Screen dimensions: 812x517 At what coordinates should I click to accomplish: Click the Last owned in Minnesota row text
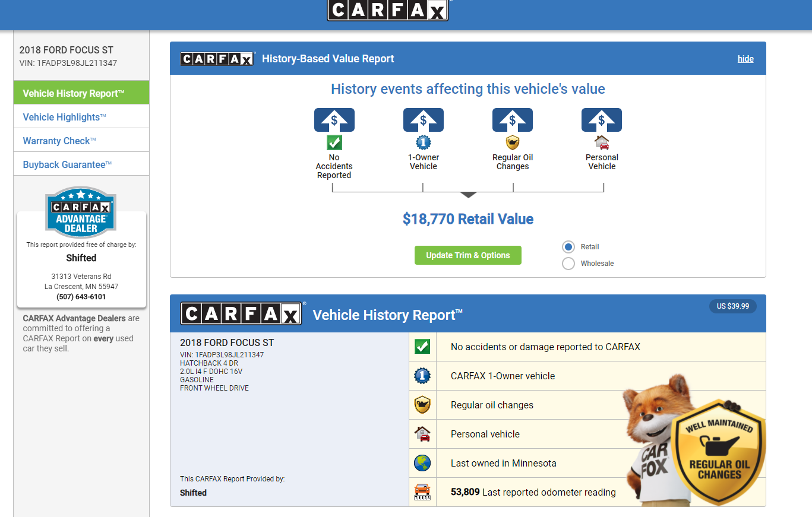[x=504, y=463]
